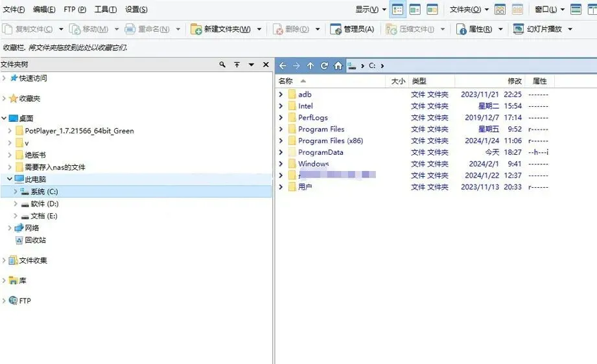Expand the Windows folder row
597x364 pixels.
coord(281,164)
